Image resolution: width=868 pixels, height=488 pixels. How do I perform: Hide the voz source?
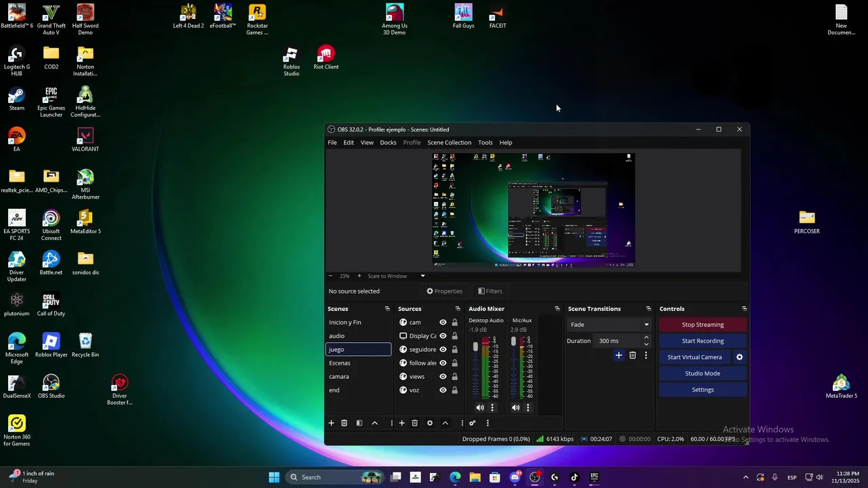[x=443, y=390]
